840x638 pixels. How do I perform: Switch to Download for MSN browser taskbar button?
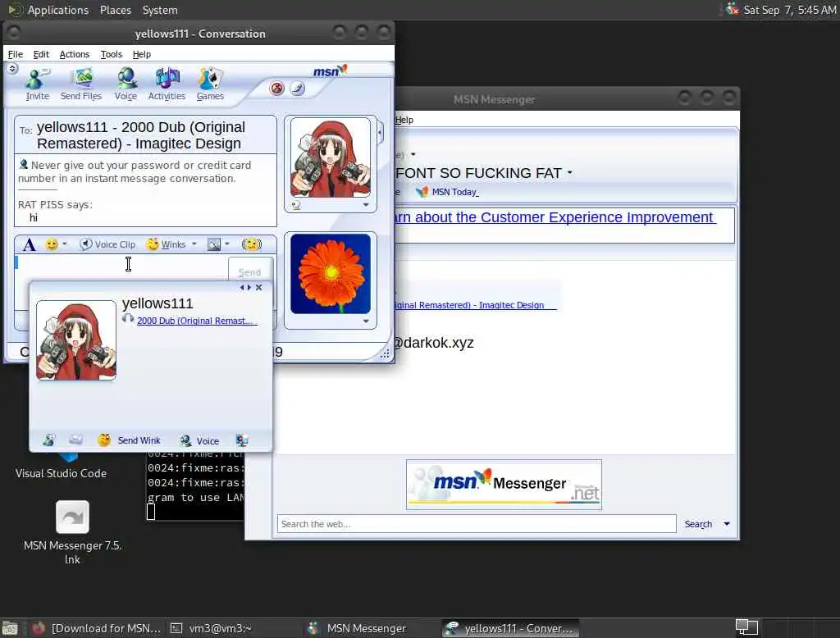pyautogui.click(x=97, y=628)
